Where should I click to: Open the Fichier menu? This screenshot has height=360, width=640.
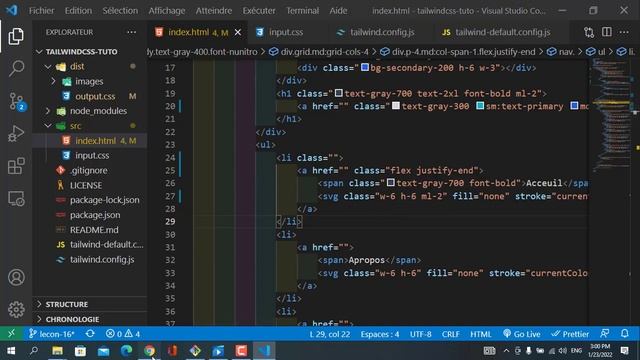pyautogui.click(x=42, y=11)
